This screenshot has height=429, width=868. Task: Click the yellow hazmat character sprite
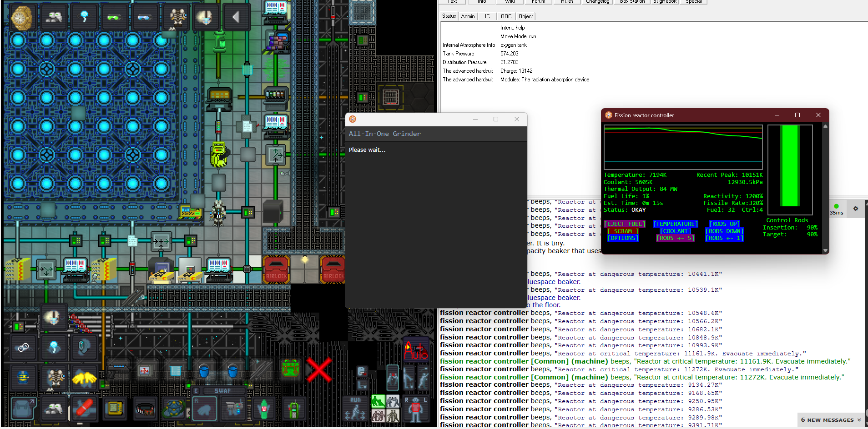(219, 155)
